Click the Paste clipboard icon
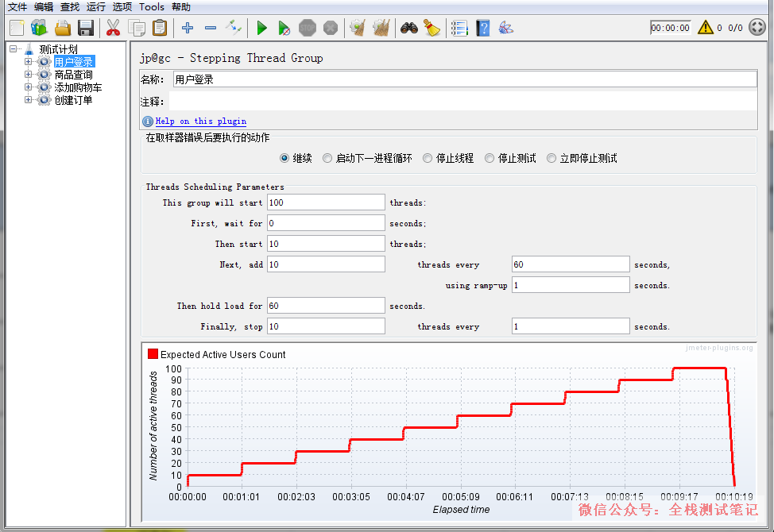Image resolution: width=774 pixels, height=532 pixels. point(160,28)
